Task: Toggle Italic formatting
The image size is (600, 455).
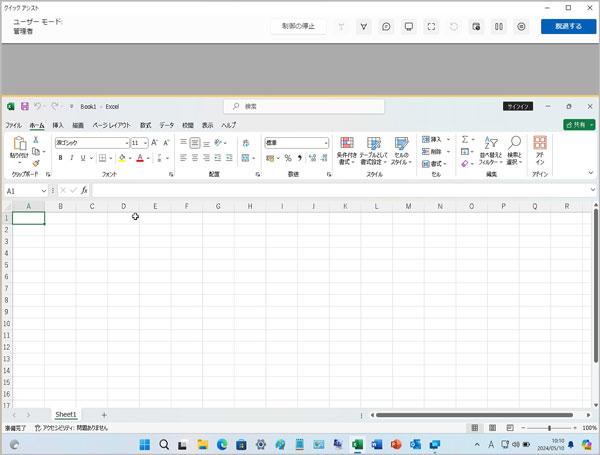Action: (x=72, y=158)
